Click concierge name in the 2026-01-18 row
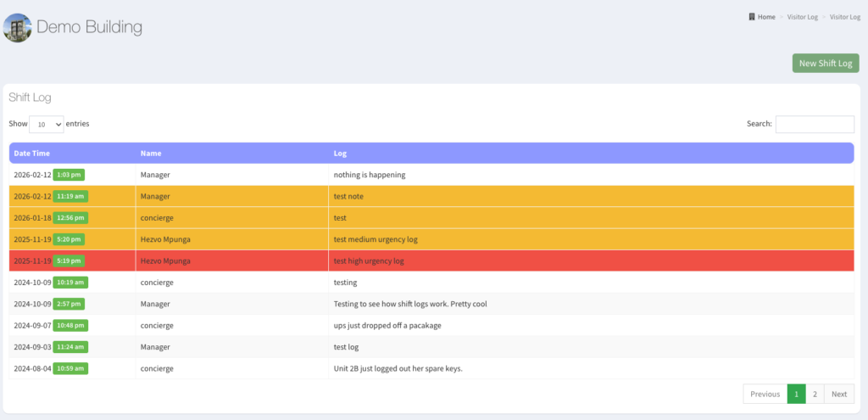Screen dimensions: 868x420 tap(157, 218)
